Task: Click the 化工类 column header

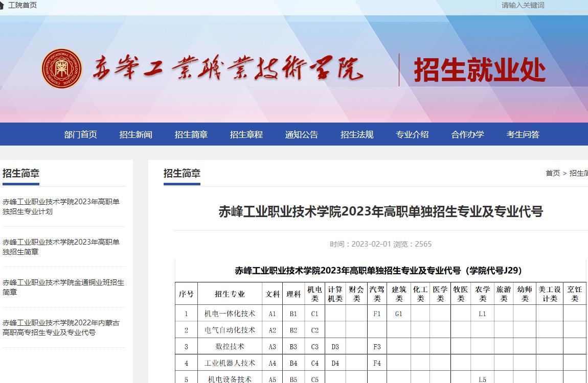Action: [x=420, y=294]
